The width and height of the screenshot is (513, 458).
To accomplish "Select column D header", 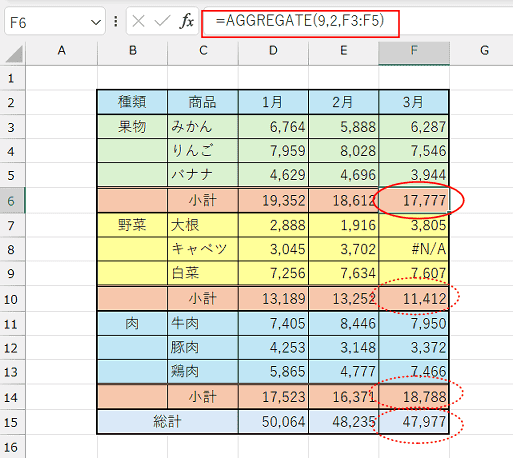I will pos(273,51).
